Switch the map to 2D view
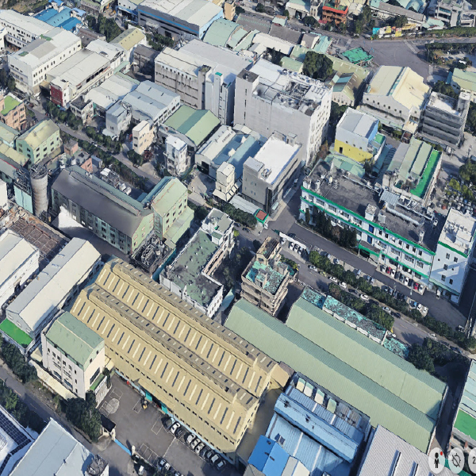The height and width of the screenshot is (476, 476). 472,459
